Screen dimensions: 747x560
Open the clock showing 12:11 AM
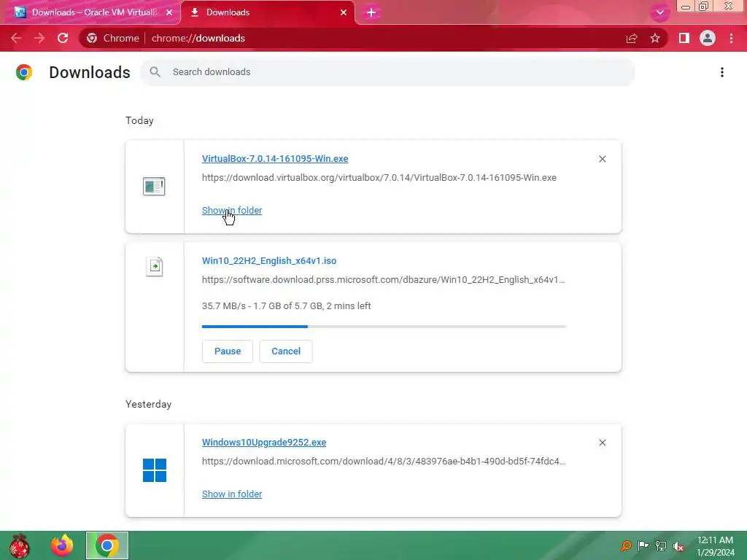715,546
